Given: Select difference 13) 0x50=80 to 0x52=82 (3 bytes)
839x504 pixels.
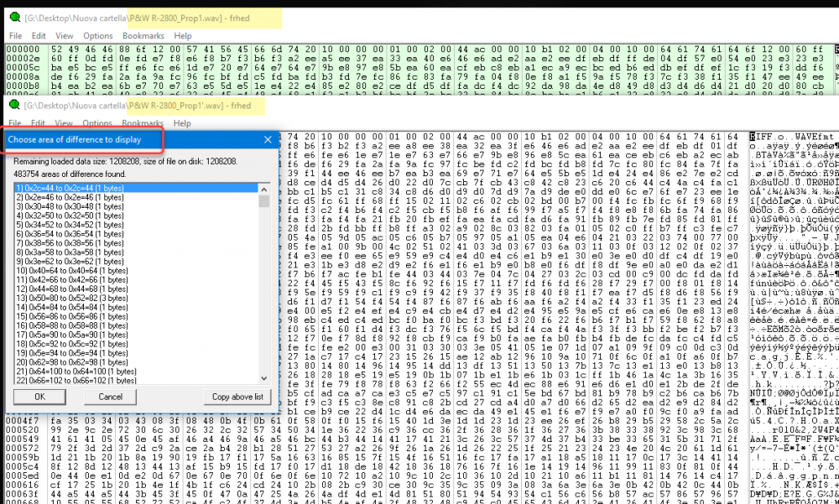Looking at the screenshot, I should click(x=137, y=298).
